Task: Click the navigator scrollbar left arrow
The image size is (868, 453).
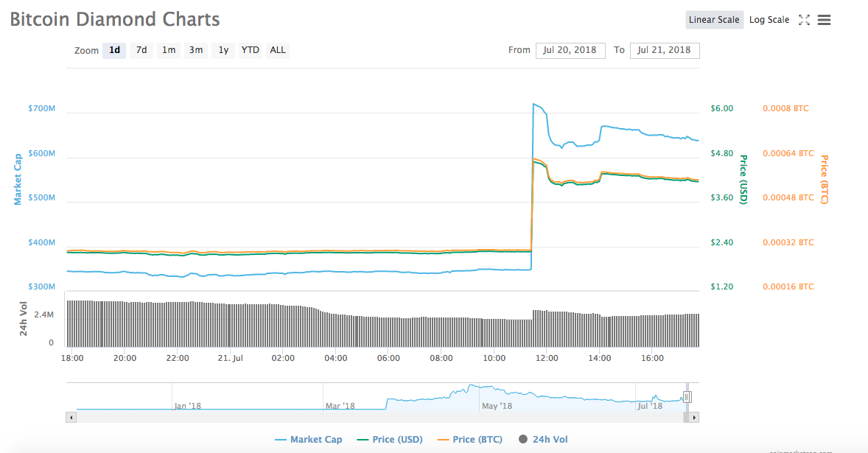Action: click(71, 418)
